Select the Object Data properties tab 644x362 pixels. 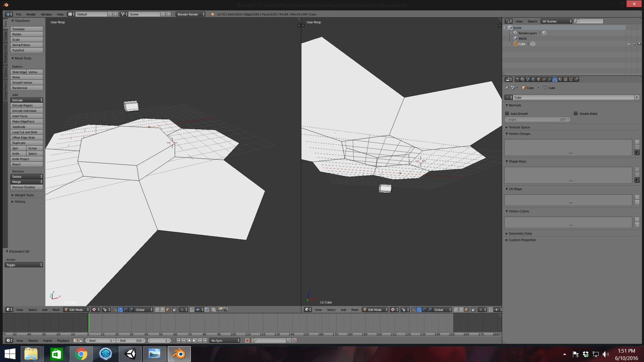point(555,79)
